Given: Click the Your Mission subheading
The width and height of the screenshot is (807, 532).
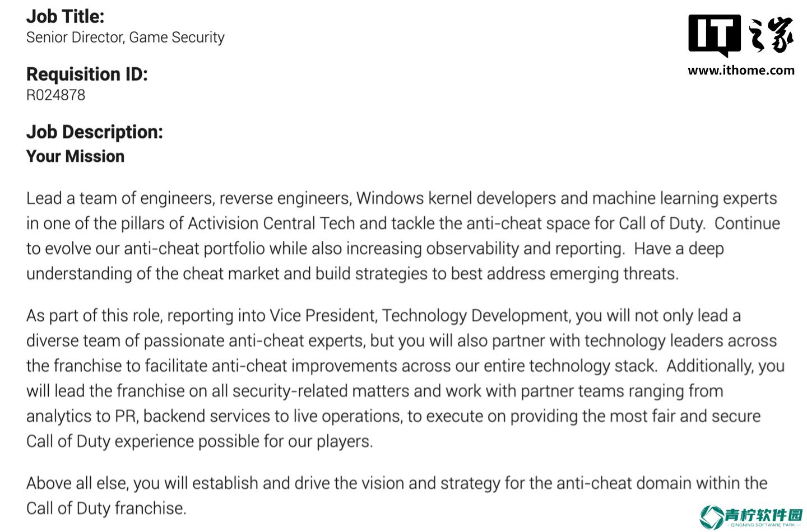Looking at the screenshot, I should coord(75,156).
